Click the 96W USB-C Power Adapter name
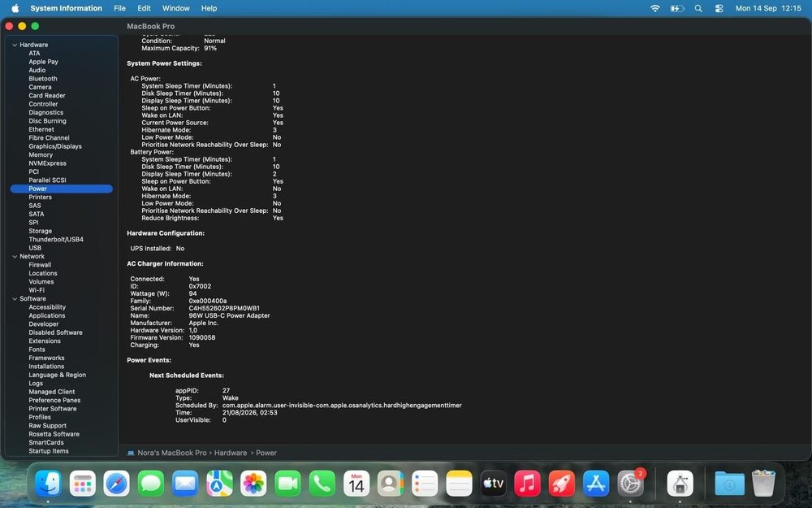Screen dimensions: 812x508 (x=230, y=315)
